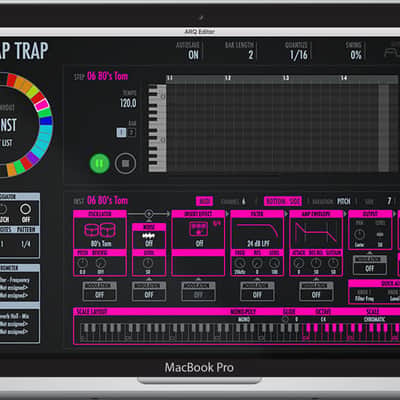The width and height of the screenshot is (400, 400).
Task: Click the round stop button
Action: (125, 164)
